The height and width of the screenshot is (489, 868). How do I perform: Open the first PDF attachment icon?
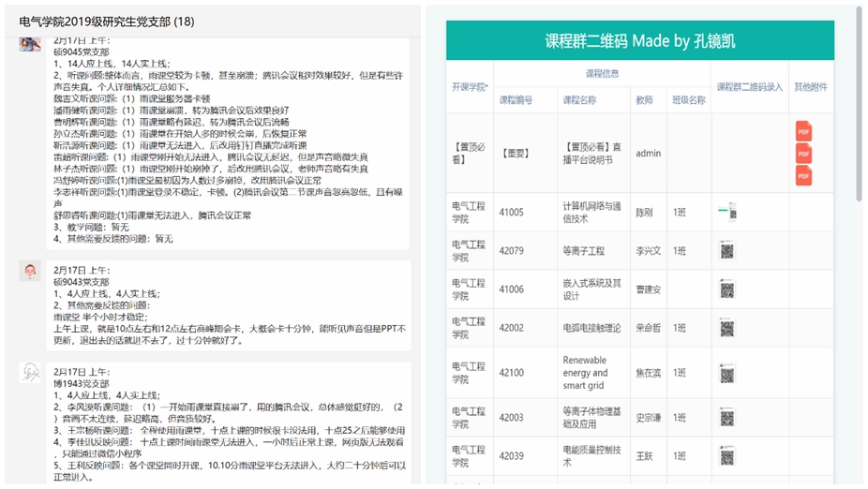803,131
